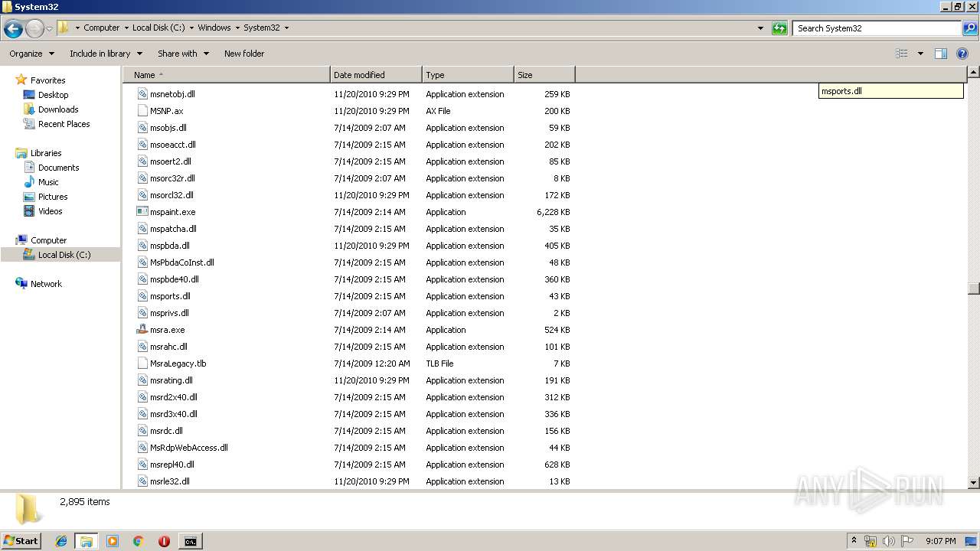Image resolution: width=980 pixels, height=551 pixels.
Task: Click the clock showing 9:07 PM
Action: click(940, 541)
